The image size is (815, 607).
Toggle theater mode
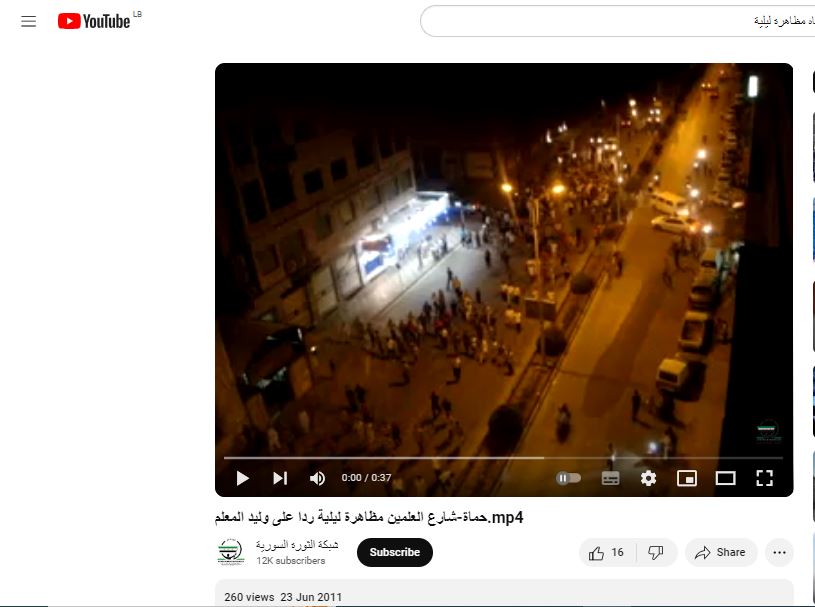coord(725,478)
